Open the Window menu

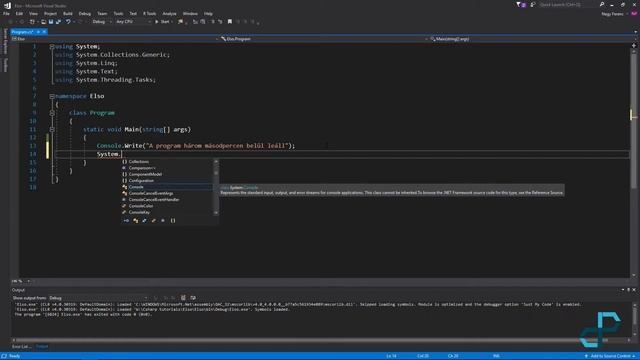190,13
